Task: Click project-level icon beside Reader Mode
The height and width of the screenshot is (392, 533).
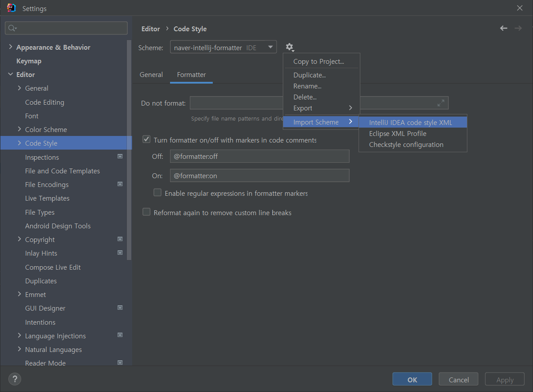Action: [120, 363]
